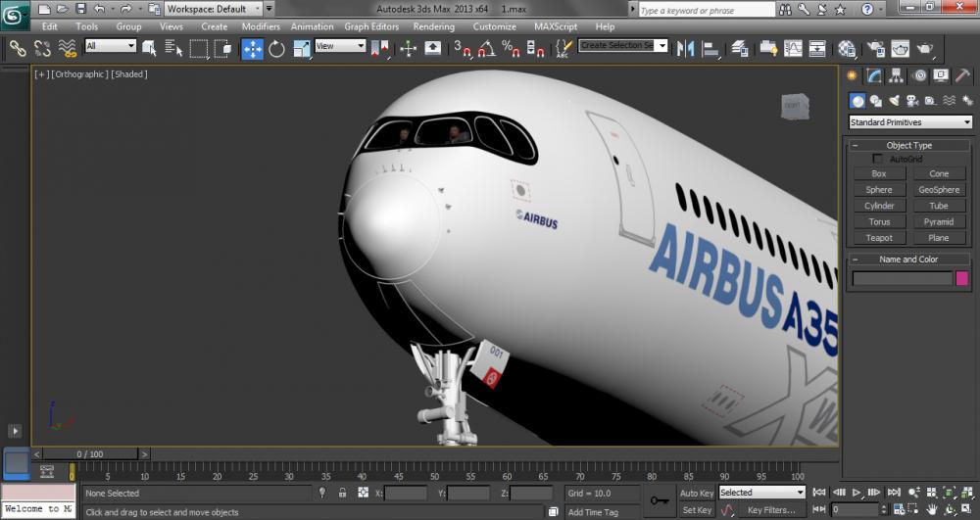Open the Mirror tool
The width and height of the screenshot is (980, 520).
tap(685, 48)
